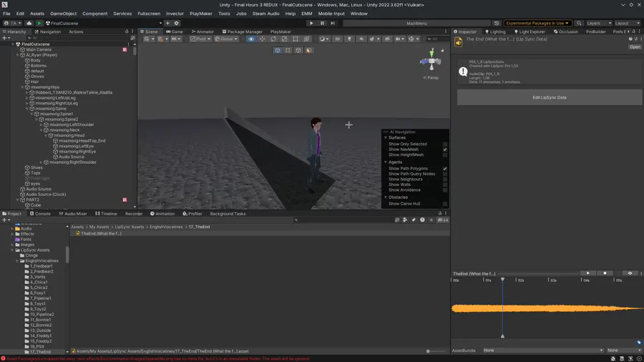Select the Rotate tool in Scene overlay
The image size is (644, 362).
(x=273, y=39)
